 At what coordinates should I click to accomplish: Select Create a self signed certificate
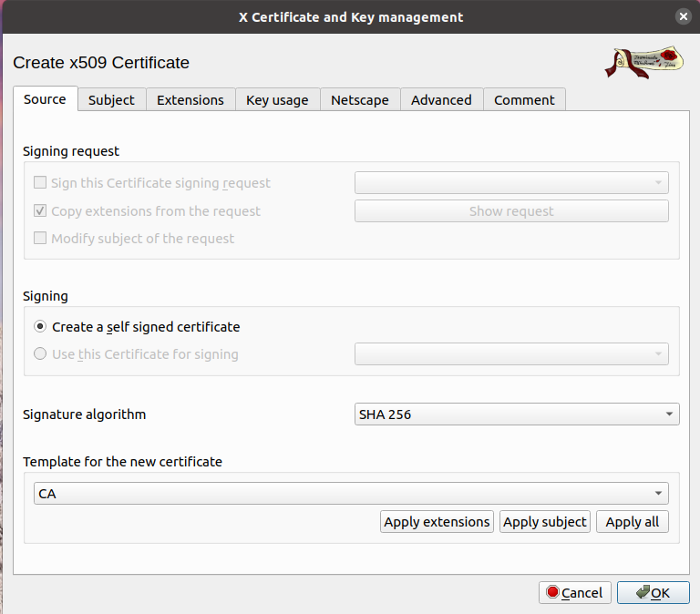(40, 326)
